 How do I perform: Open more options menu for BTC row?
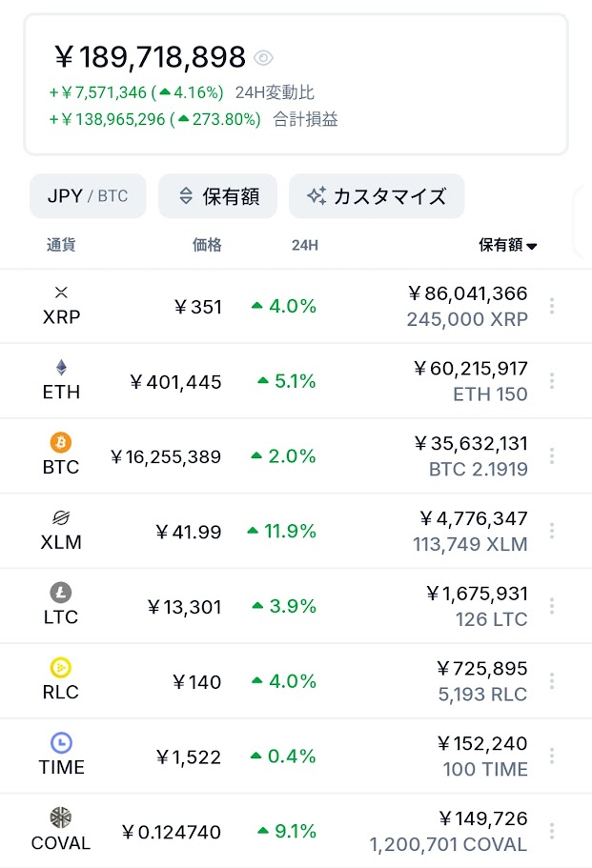(x=552, y=455)
